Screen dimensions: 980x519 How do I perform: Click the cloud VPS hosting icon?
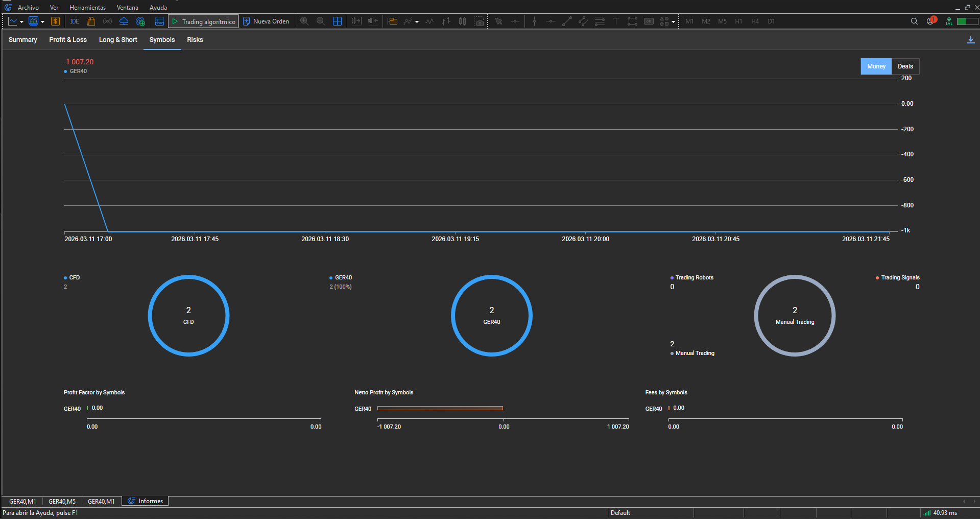coord(124,21)
